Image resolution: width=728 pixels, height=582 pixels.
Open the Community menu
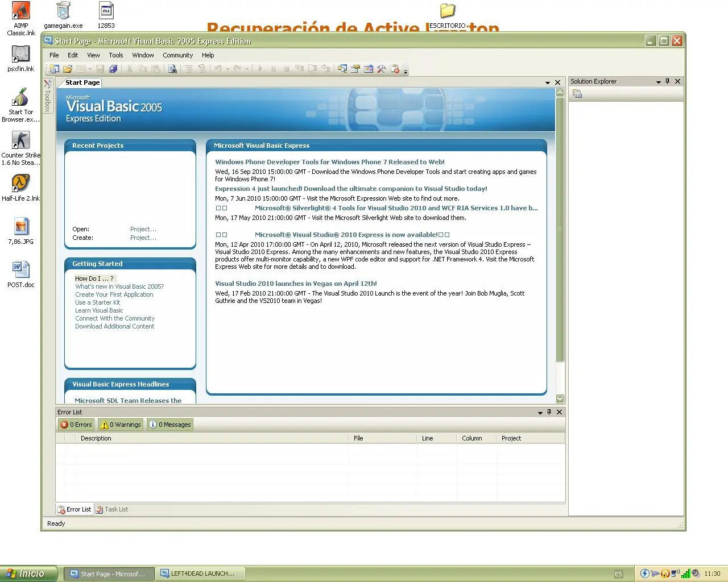[x=177, y=55]
